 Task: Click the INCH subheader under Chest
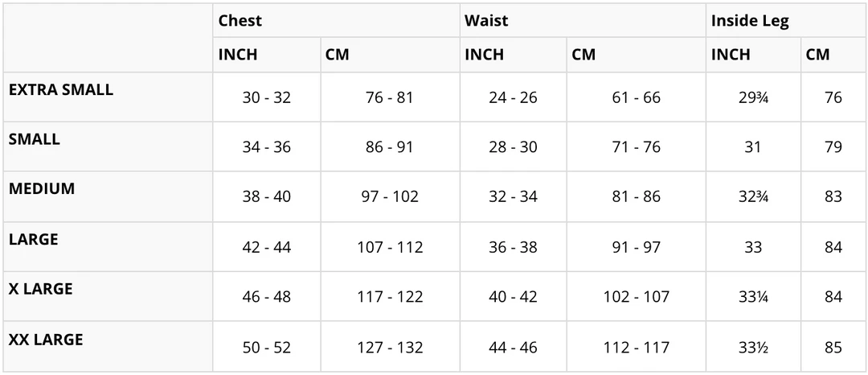coord(238,55)
